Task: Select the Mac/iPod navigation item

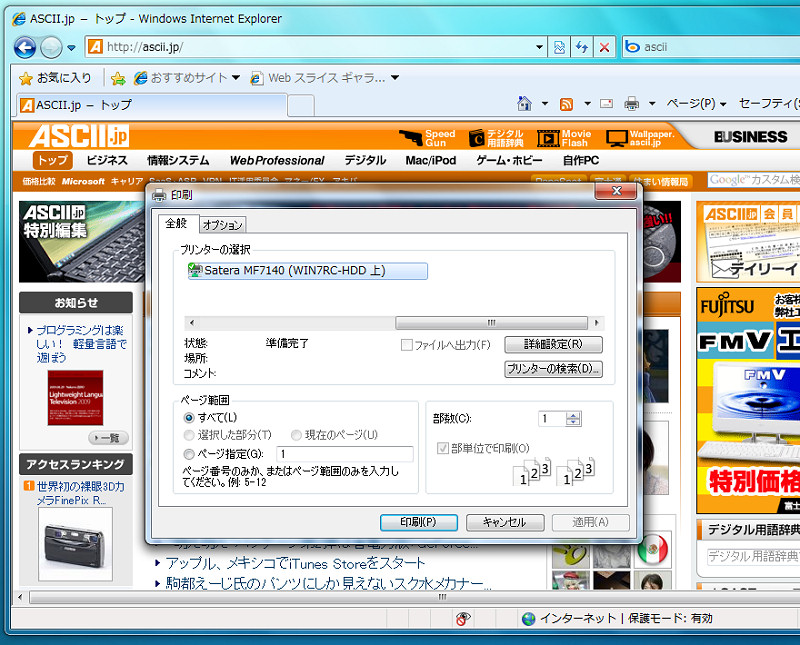Action: click(x=431, y=160)
